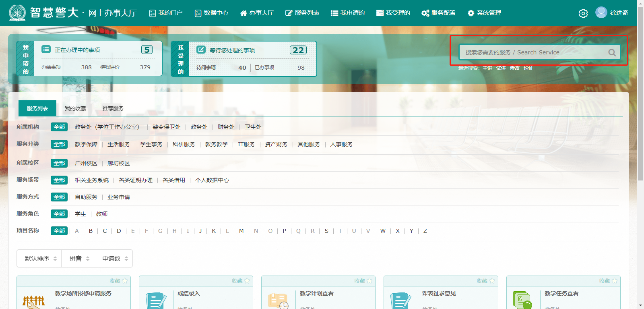Open the 教学场所报修申请服务 card icon
644x309 pixels.
(34, 301)
